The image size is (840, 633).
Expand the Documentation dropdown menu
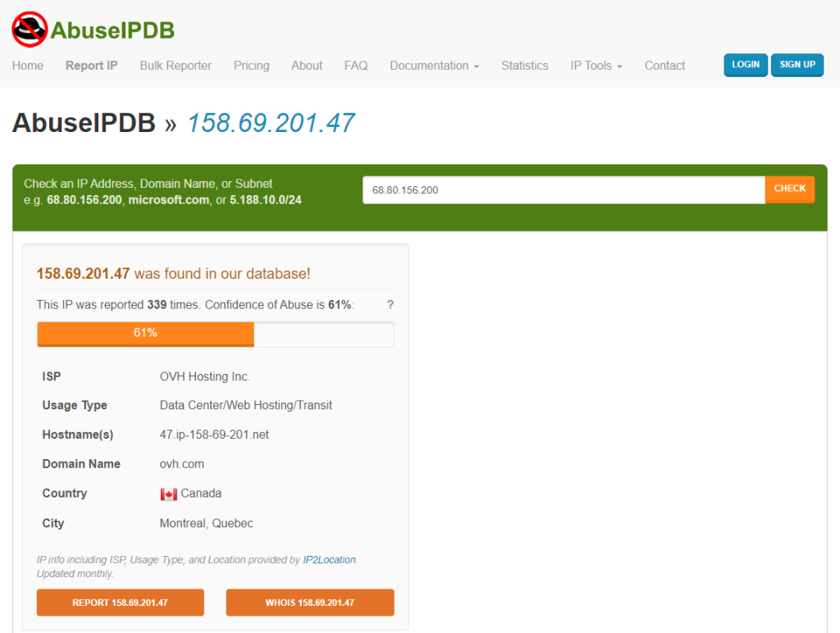point(435,66)
